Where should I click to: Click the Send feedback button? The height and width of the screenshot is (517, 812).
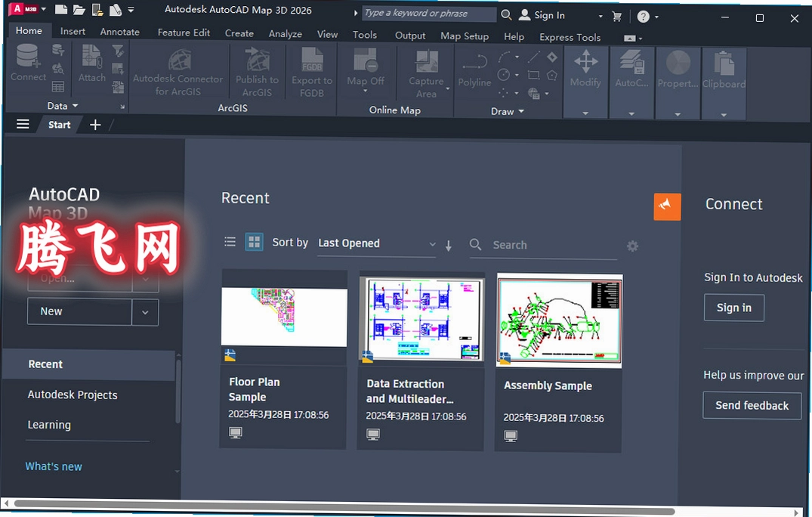(752, 405)
